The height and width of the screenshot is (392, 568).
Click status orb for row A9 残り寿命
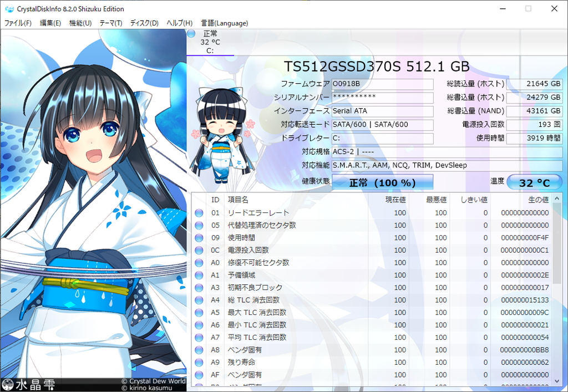pos(199,362)
